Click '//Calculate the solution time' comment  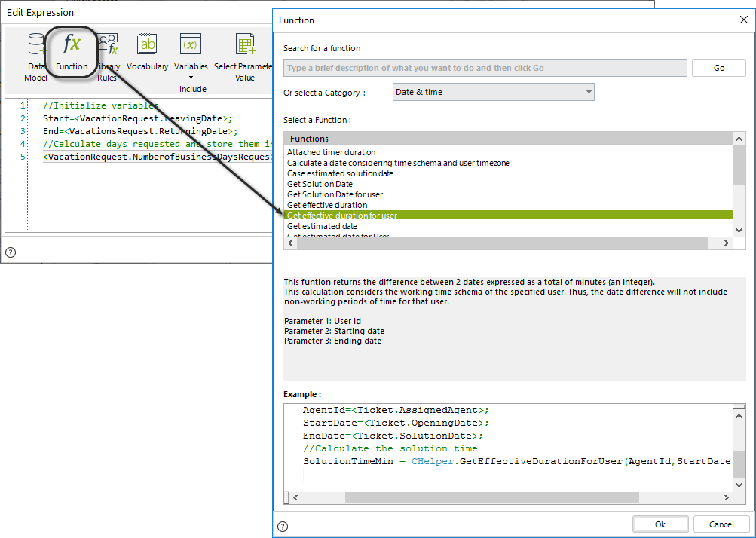click(x=390, y=448)
